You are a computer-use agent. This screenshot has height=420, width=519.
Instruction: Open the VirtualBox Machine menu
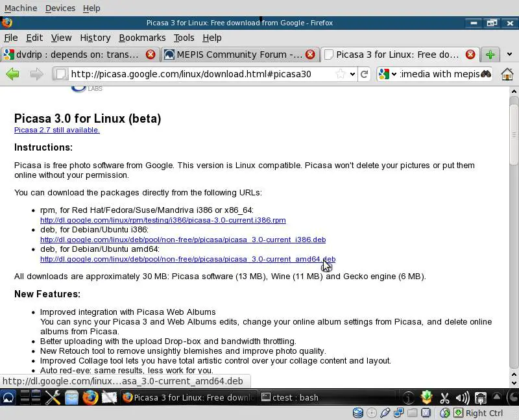tap(21, 8)
